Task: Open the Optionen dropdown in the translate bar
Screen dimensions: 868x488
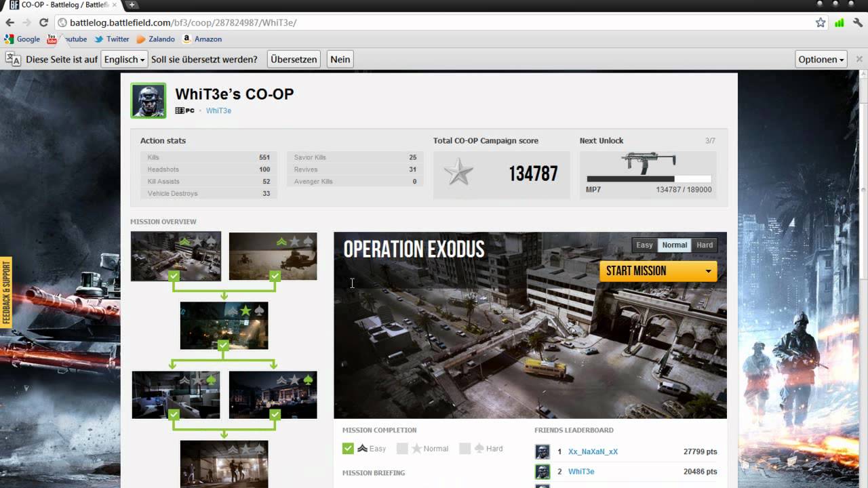Action: [x=821, y=59]
